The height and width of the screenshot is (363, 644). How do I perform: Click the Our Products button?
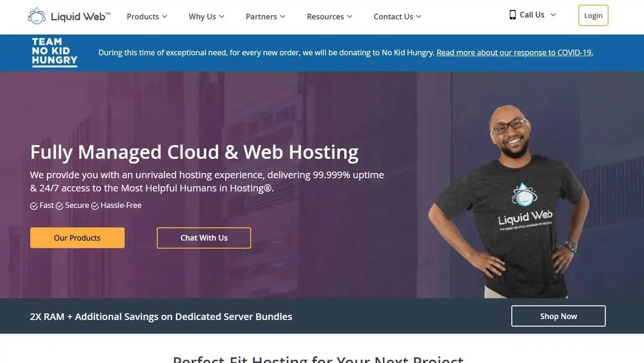point(77,238)
